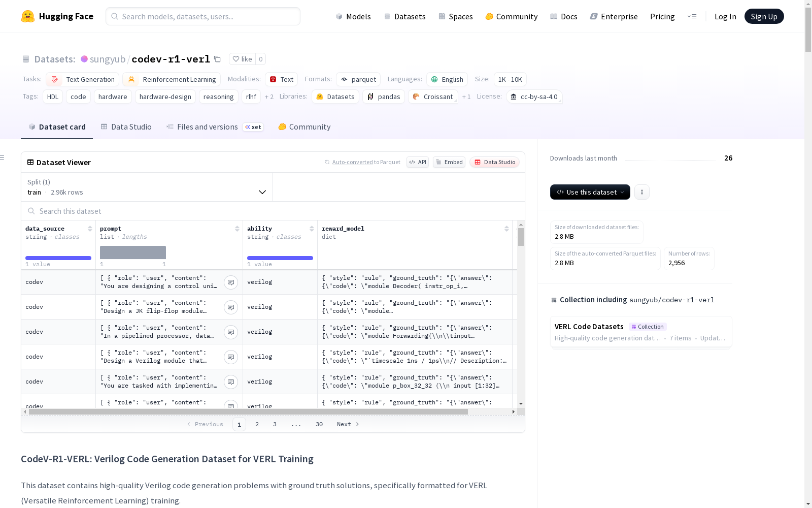Click the sungyub username link
Viewport: 812px width, 508px height.
(108, 59)
